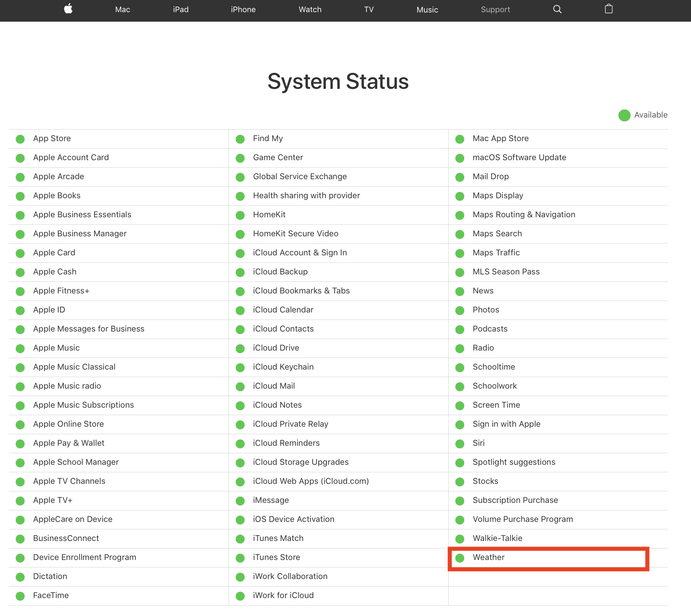Click the Sign in with Apple text
This screenshot has width=691, height=616.
[506, 424]
